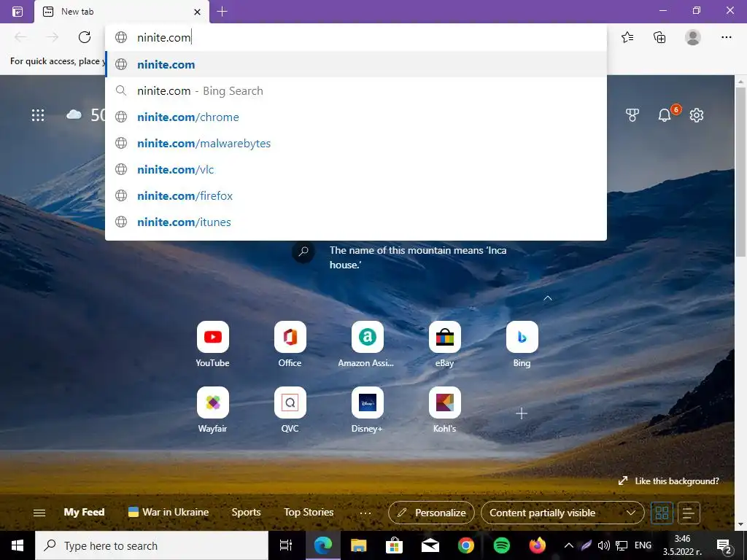Open Microsoft Store from taskbar
Screen dimensions: 747x560
coord(395,545)
